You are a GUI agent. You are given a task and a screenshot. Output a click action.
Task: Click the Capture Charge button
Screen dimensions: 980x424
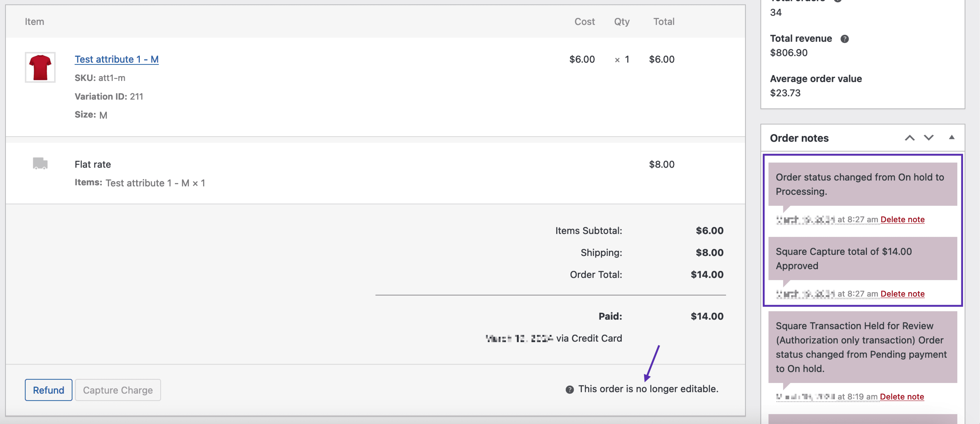point(118,390)
